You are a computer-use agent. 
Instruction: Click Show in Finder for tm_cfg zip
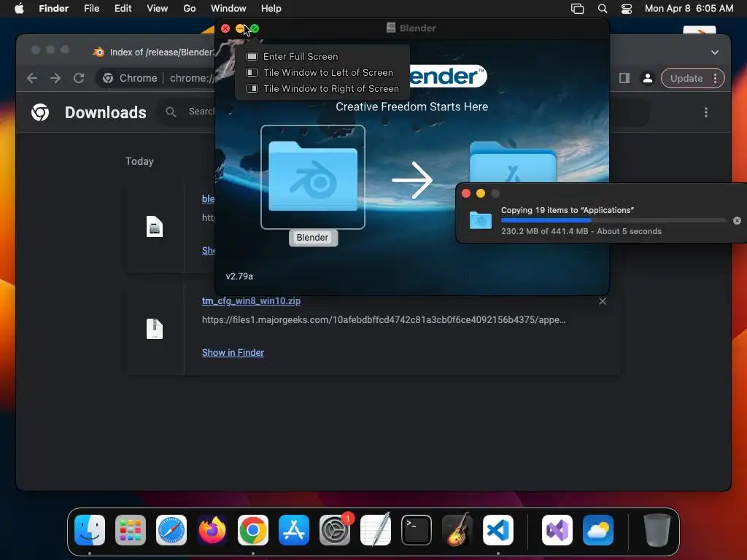[233, 352]
